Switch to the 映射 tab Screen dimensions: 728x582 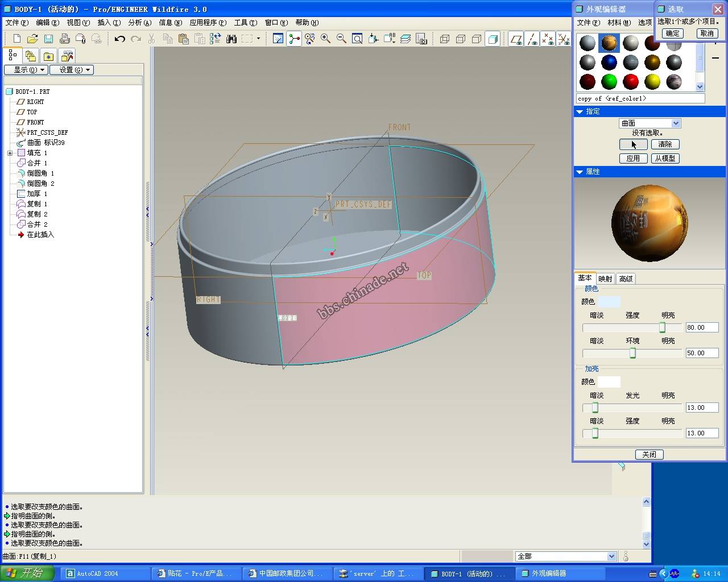(x=605, y=278)
